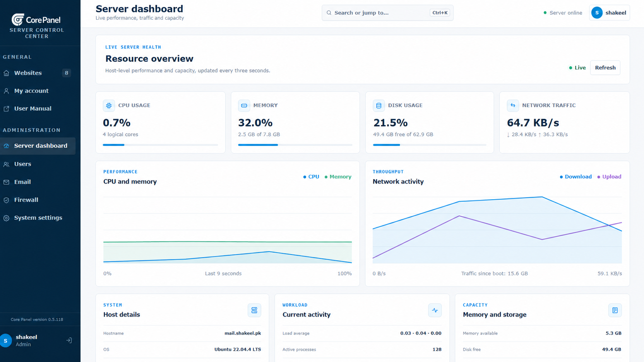Click the CPU Usage chip icon
This screenshot has width=644, height=362.
click(x=109, y=105)
